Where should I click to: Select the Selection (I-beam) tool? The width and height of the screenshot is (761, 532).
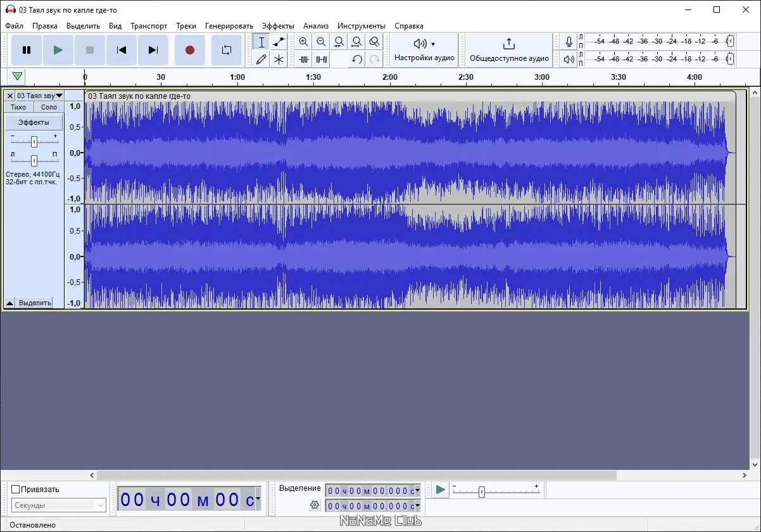point(261,42)
